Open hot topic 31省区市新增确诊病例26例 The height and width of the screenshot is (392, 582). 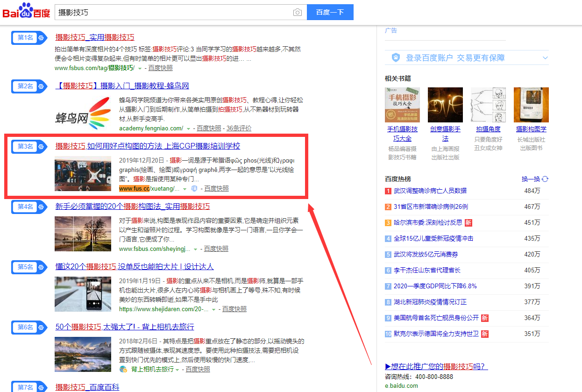coord(431,207)
